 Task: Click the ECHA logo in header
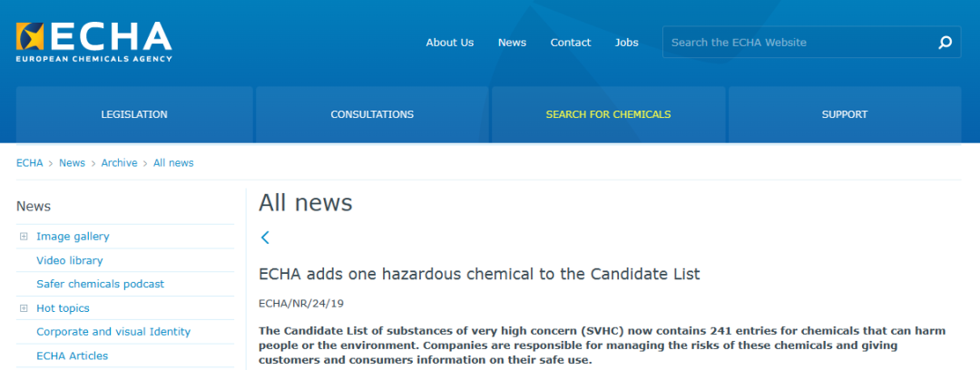(93, 41)
